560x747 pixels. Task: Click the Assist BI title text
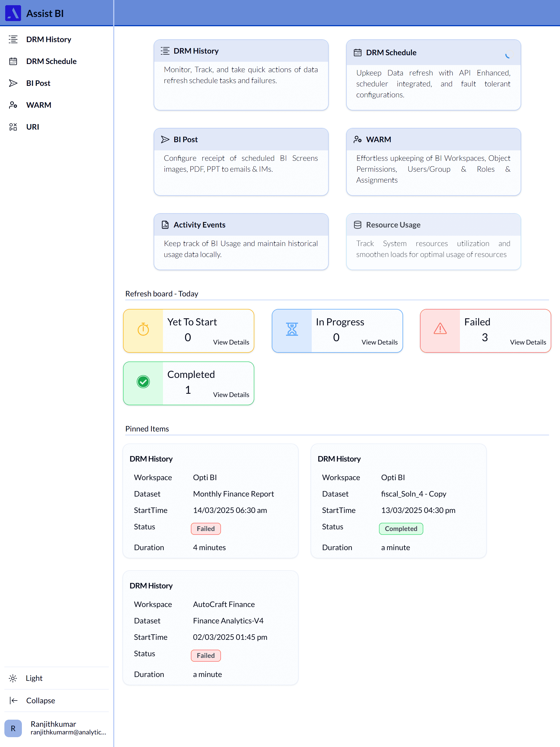[45, 13]
